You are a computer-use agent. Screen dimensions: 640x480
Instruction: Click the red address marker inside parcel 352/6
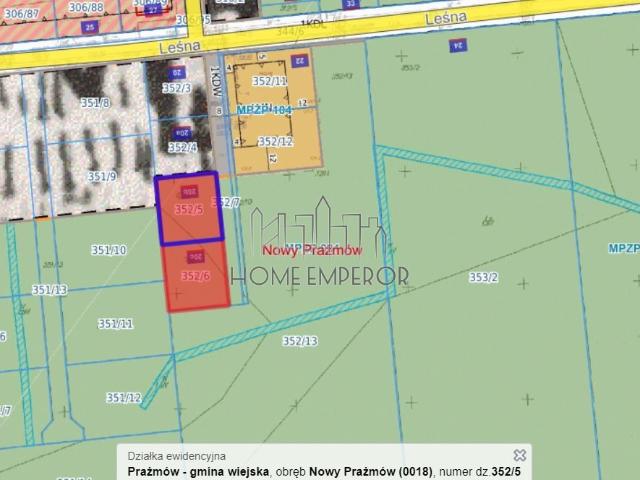pyautogui.click(x=196, y=257)
